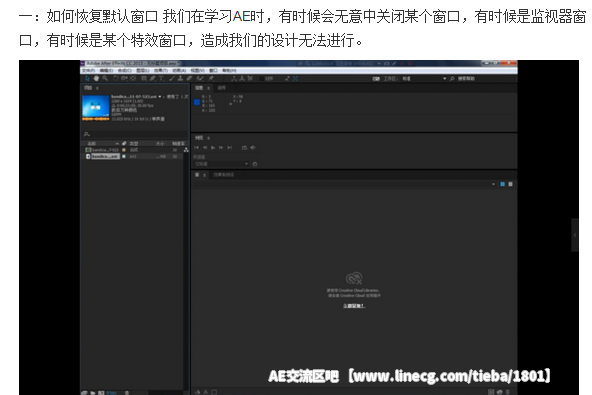
Task: Open project flowchart view icon
Action: (x=186, y=150)
